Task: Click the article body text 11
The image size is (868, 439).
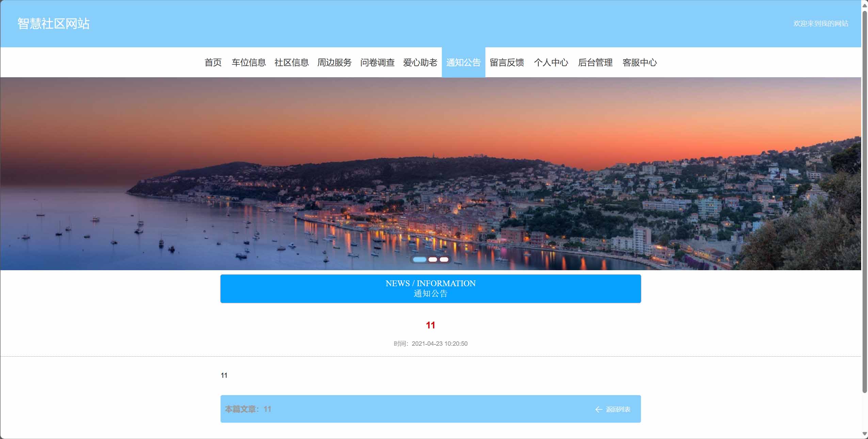Action: [224, 375]
